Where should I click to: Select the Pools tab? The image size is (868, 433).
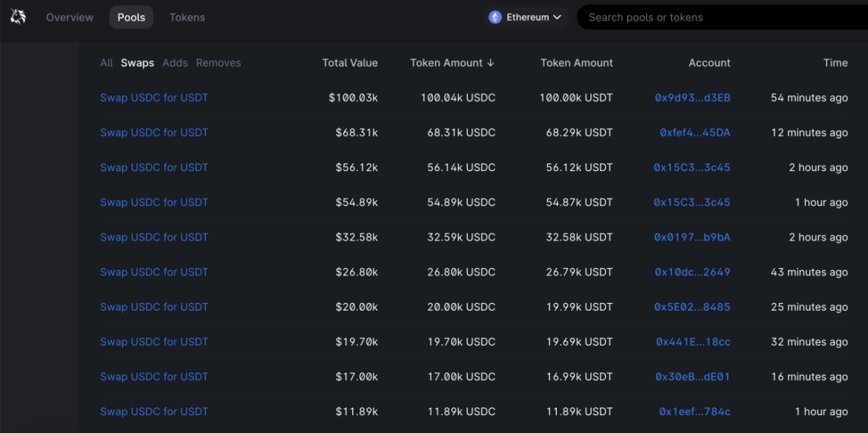(131, 17)
